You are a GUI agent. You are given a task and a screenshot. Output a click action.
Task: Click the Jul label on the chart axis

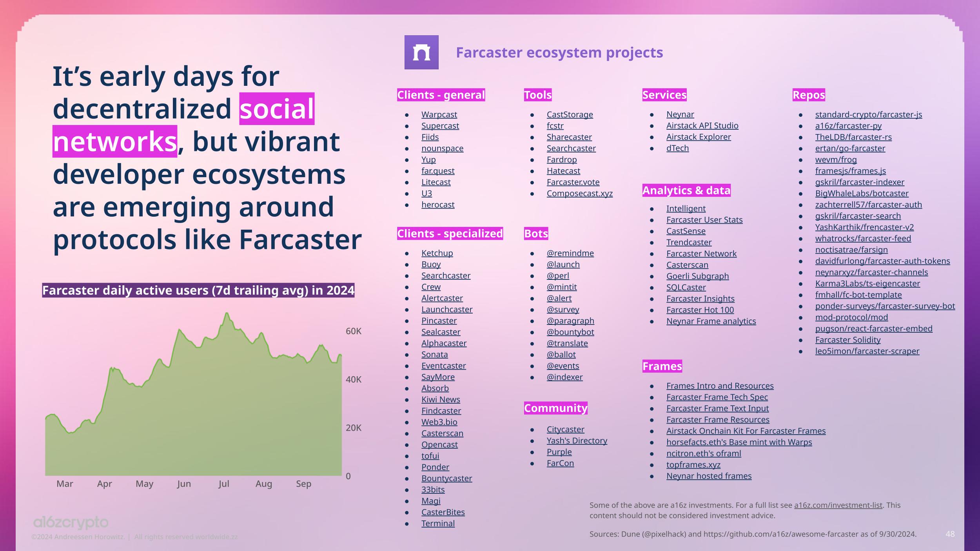click(223, 484)
